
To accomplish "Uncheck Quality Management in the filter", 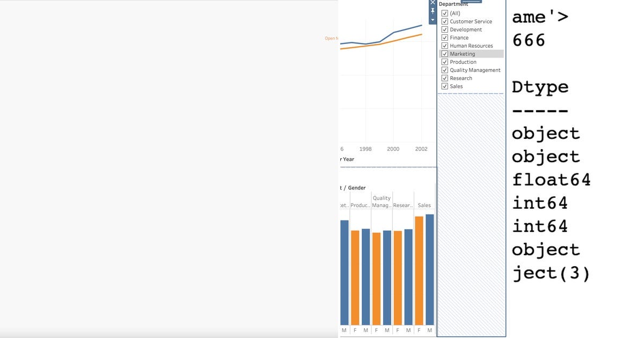I will point(445,69).
